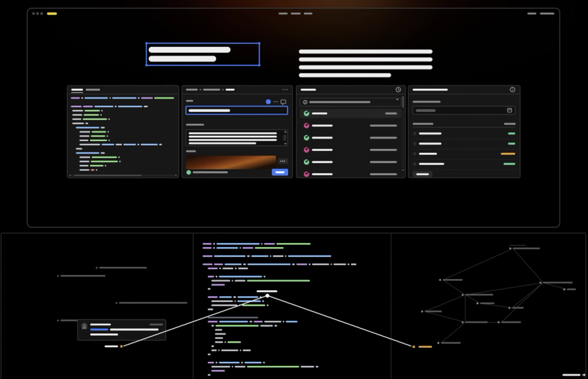Click the info icon inside the checklist dropdown field
Viewport: 588px width, 379px height.
pyautogui.click(x=305, y=102)
